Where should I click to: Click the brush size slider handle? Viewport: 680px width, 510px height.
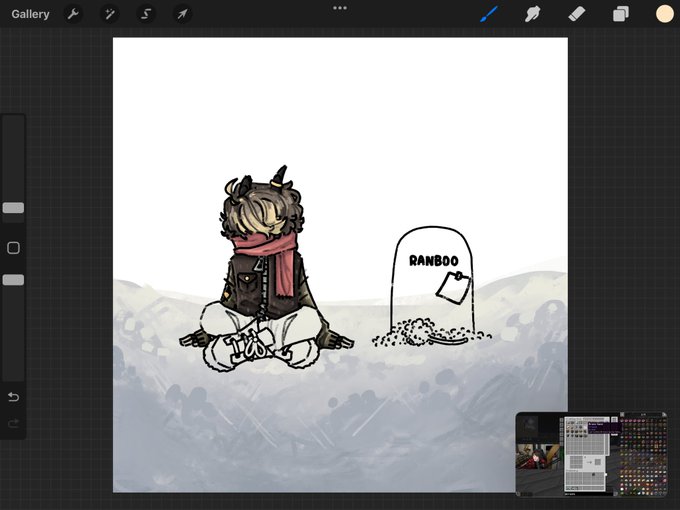tap(13, 208)
